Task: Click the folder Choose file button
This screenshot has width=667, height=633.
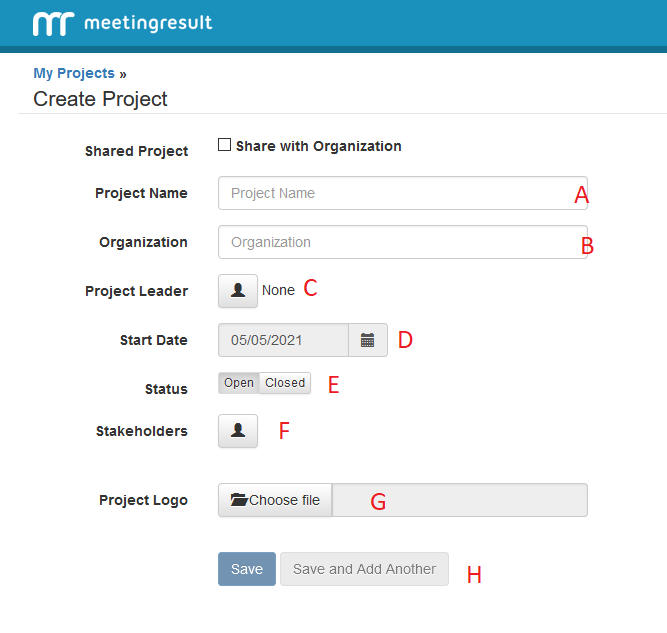Action: [275, 500]
